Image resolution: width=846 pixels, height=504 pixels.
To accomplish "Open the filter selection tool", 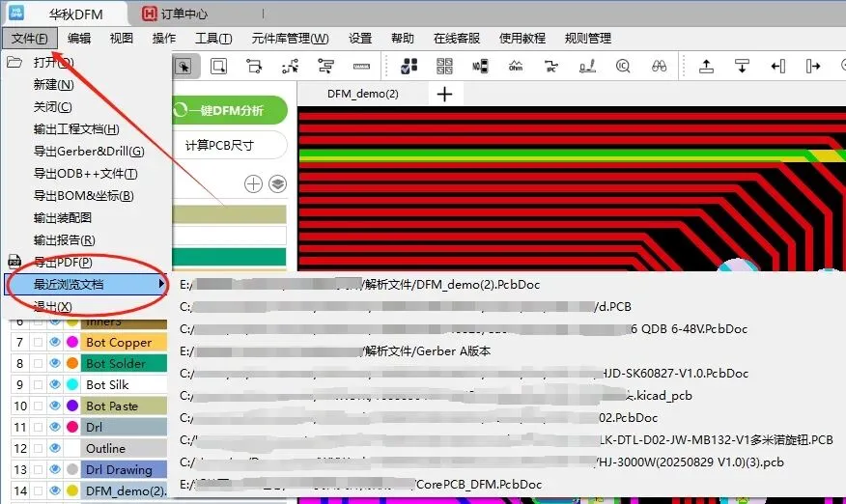I will pyautogui.click(x=325, y=67).
